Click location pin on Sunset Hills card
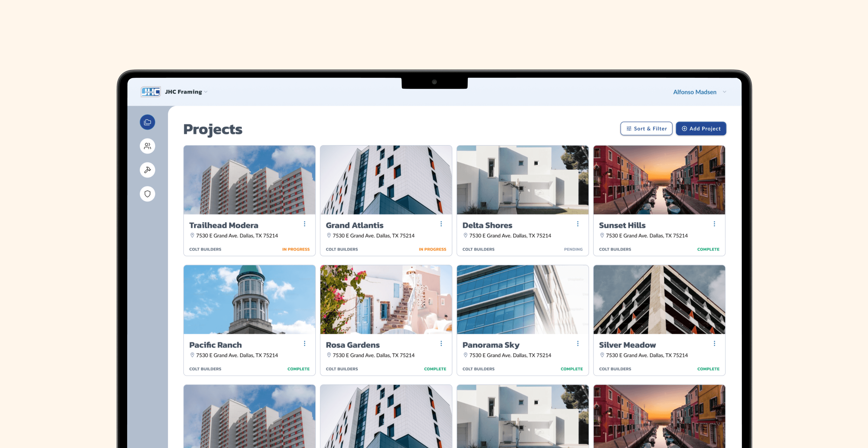 pos(602,235)
